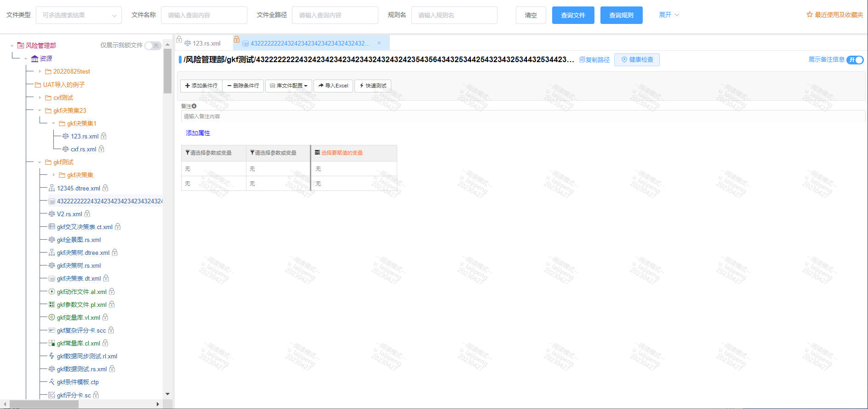Click lock icon beside gkf动作文件.al.xml

coord(112,292)
